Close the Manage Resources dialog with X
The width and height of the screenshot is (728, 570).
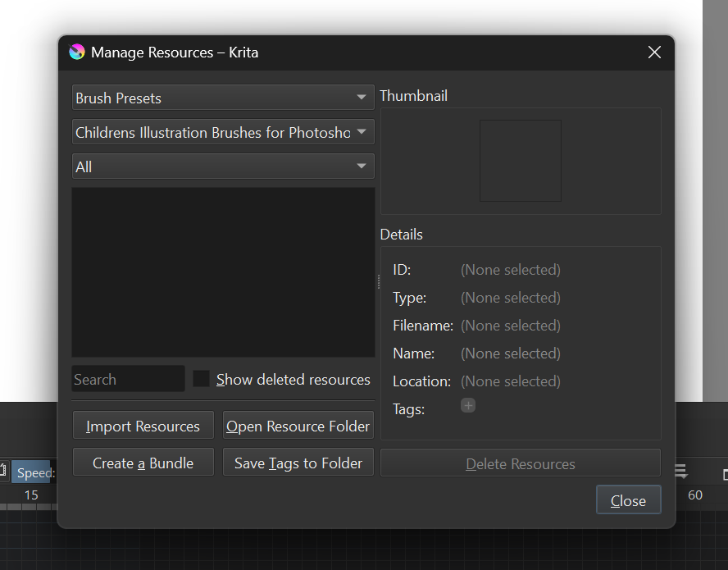tap(654, 52)
